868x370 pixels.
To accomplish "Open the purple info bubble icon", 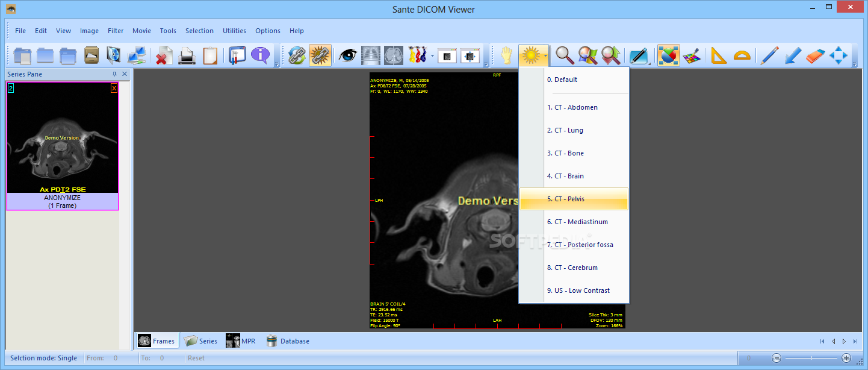I will coord(260,55).
